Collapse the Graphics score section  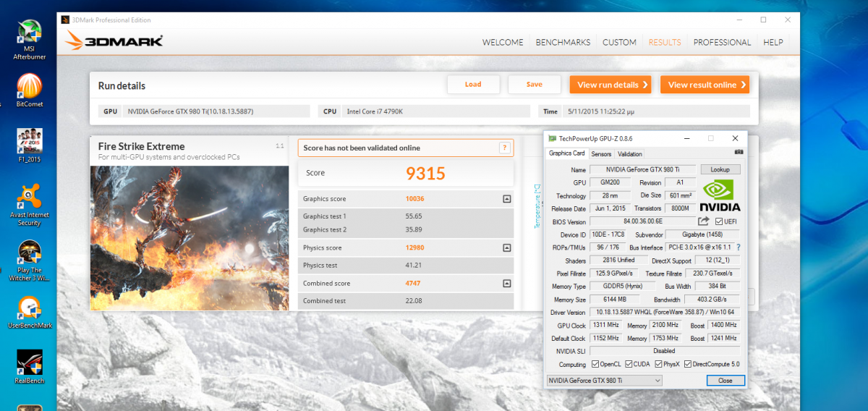[507, 199]
